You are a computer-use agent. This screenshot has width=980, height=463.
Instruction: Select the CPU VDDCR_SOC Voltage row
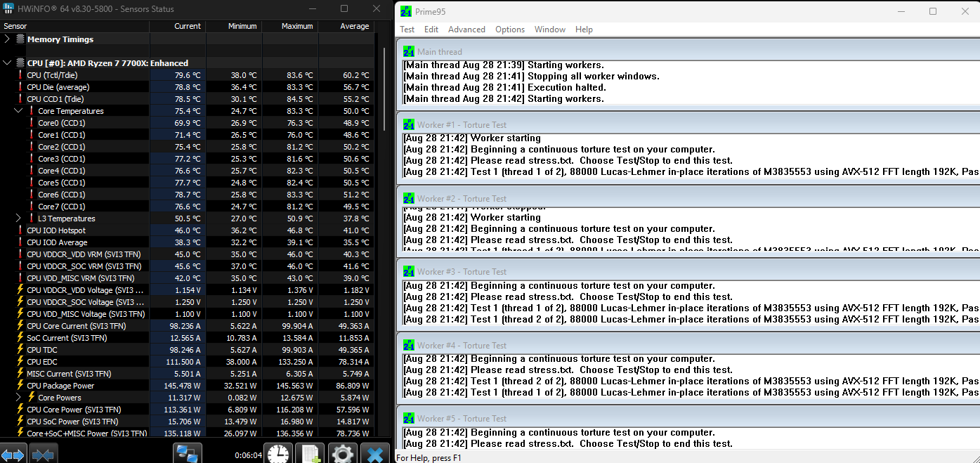(188, 301)
